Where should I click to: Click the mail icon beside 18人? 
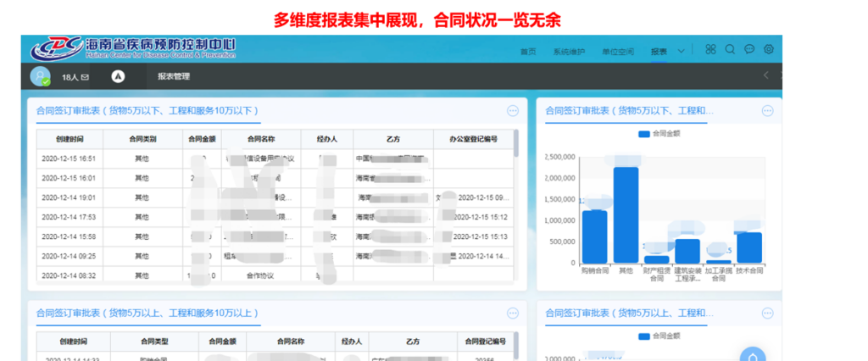85,77
